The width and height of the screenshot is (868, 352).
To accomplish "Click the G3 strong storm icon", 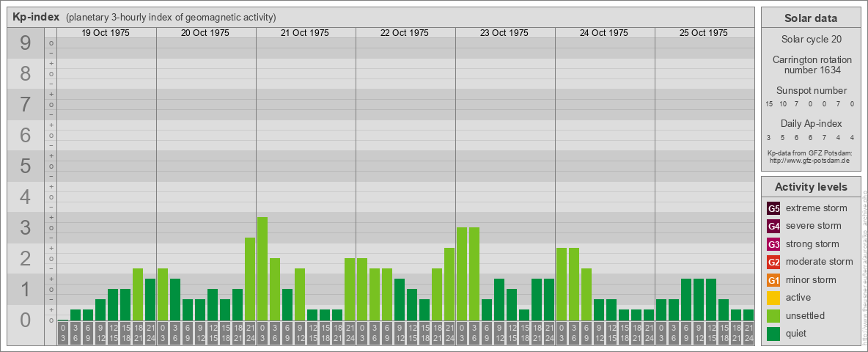I will pos(773,244).
